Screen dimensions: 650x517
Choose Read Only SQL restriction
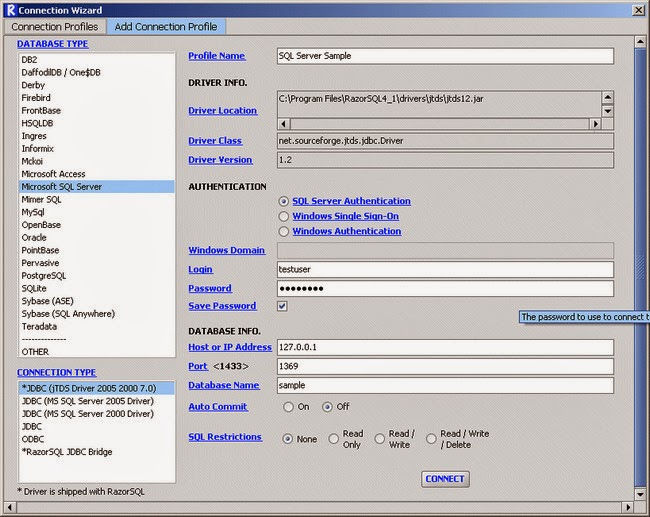[x=334, y=439]
